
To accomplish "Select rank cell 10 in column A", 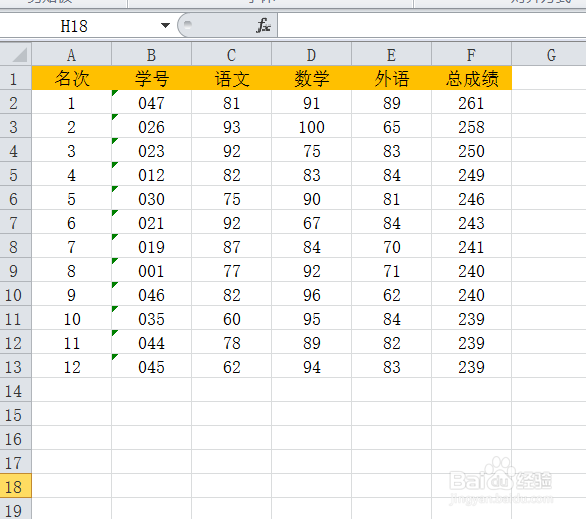I will coord(71,318).
